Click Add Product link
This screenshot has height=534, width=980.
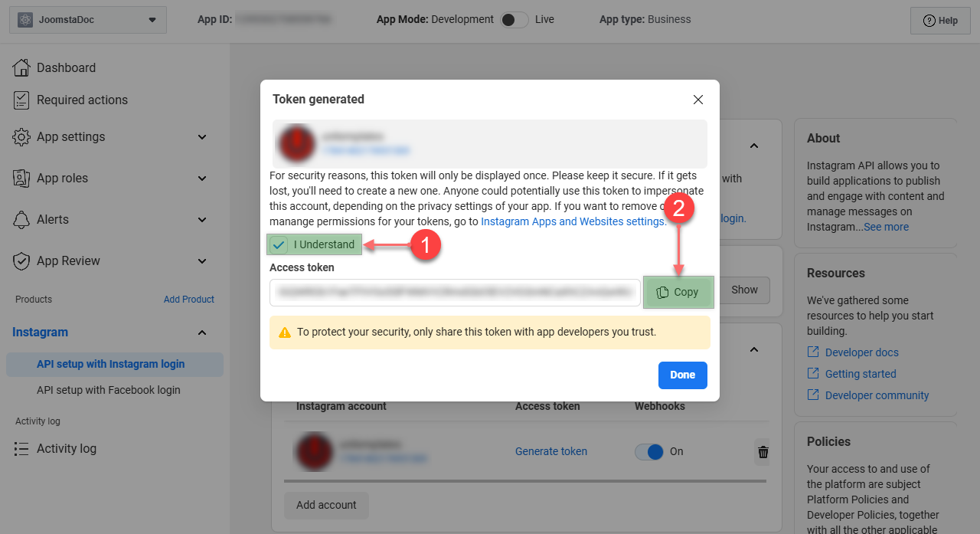click(189, 300)
